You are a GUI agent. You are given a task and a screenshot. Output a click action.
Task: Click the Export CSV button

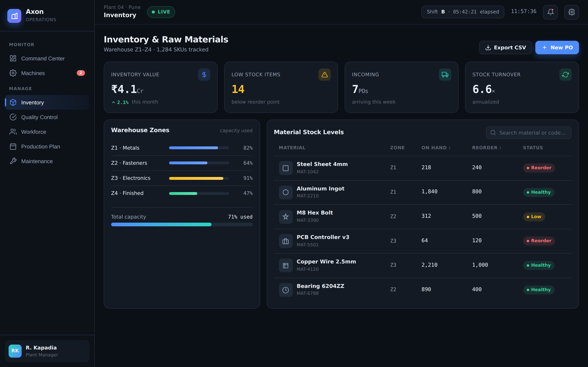505,48
